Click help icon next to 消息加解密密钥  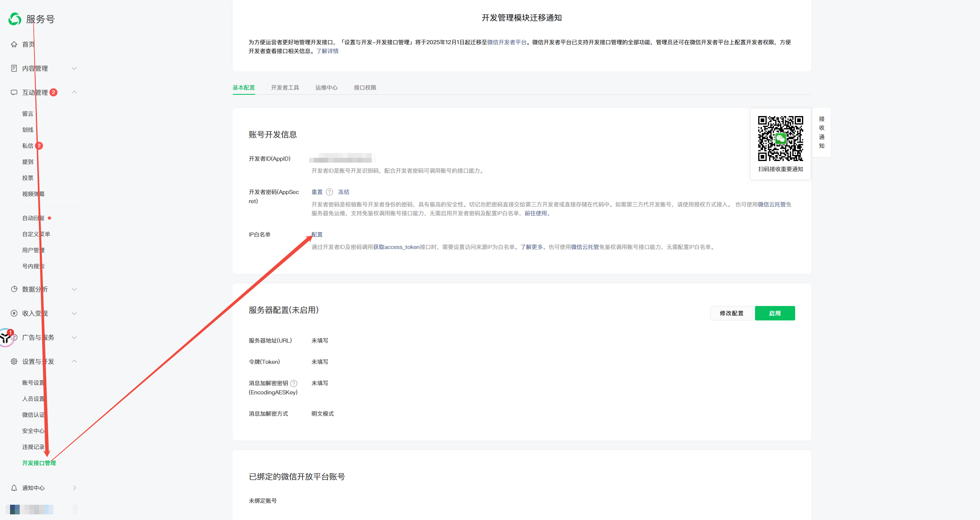point(294,383)
